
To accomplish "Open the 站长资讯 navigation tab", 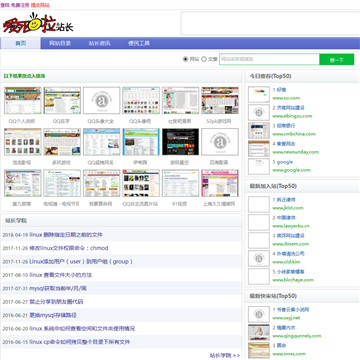I will [100, 43].
